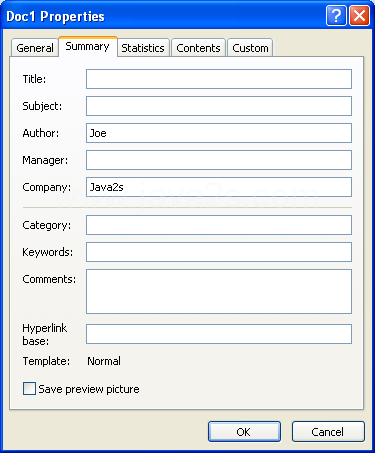Close the Doc1 Properties dialog
The width and height of the screenshot is (375, 453).
[x=359, y=16]
